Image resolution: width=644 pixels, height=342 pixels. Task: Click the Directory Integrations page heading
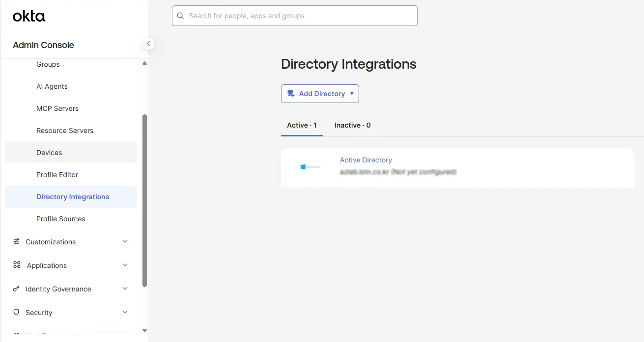[349, 64]
